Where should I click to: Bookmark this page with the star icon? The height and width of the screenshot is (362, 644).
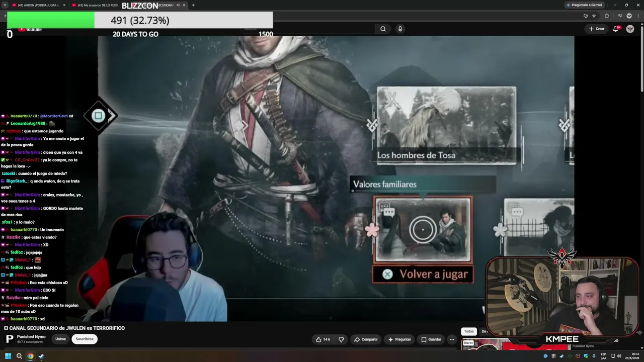(594, 16)
